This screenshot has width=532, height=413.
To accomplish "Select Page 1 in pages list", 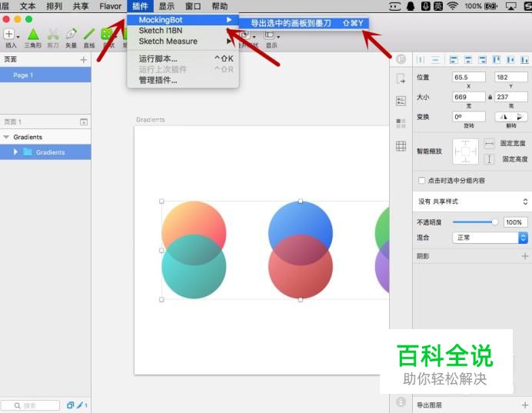I will 45,75.
